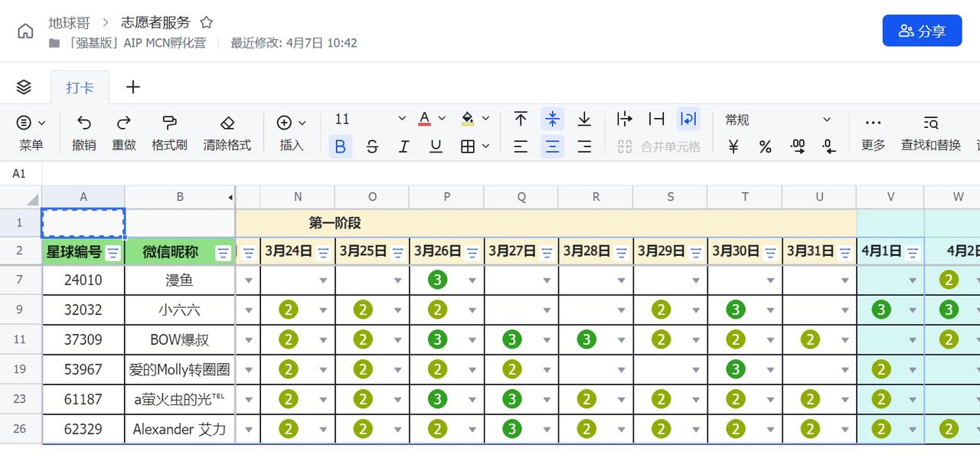Toggle filter on 3月28日 header
Viewport: 980px width, 468px height.
point(622,252)
